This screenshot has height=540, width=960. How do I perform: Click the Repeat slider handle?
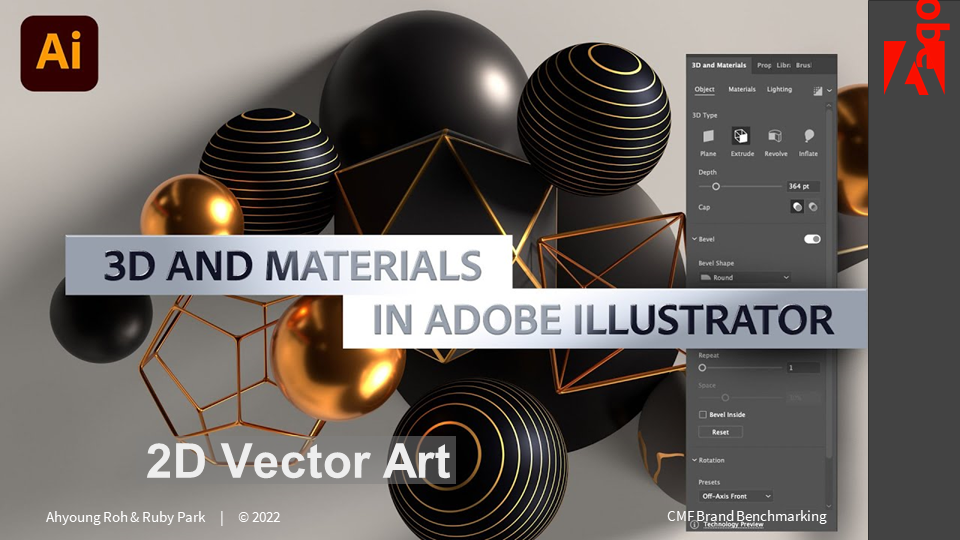click(x=702, y=368)
